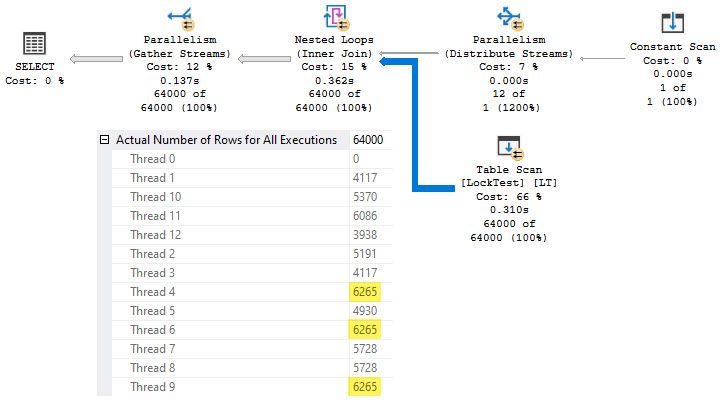Select the Thread 2 row label
Screen dimensions: 725x405
[152, 253]
